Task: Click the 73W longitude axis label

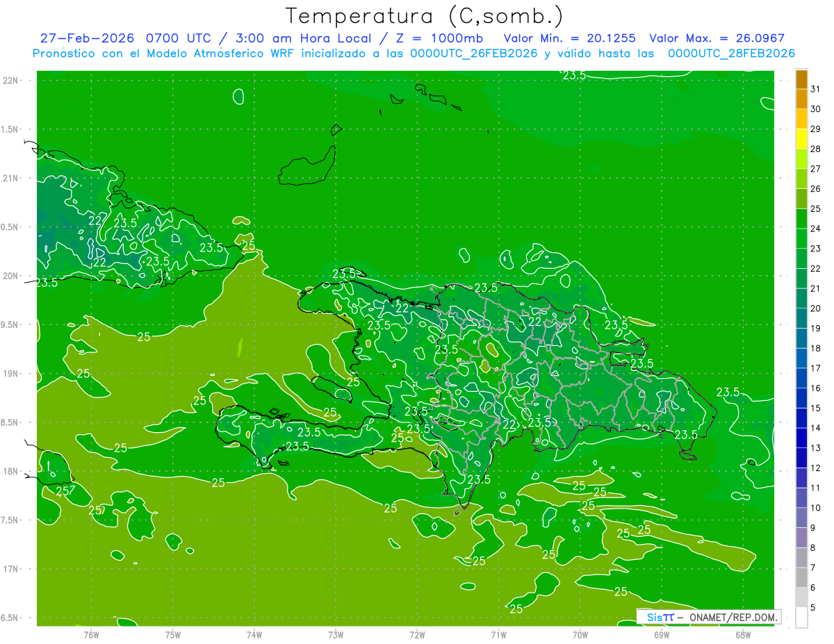Action: tap(336, 634)
